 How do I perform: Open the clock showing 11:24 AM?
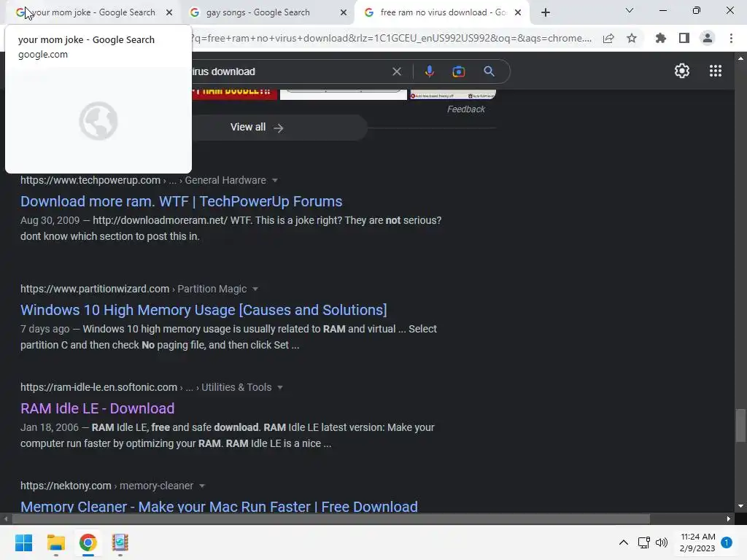697,542
